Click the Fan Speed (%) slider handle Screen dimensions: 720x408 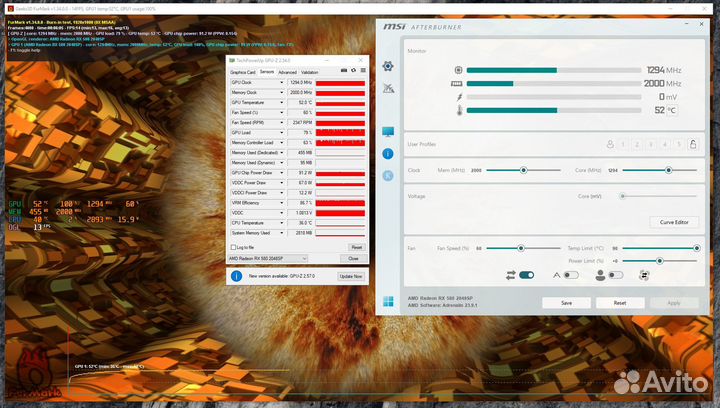coord(521,248)
